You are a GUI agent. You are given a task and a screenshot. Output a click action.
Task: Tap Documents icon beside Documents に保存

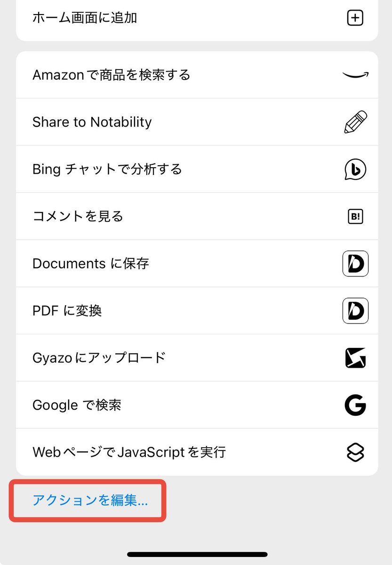pos(355,264)
